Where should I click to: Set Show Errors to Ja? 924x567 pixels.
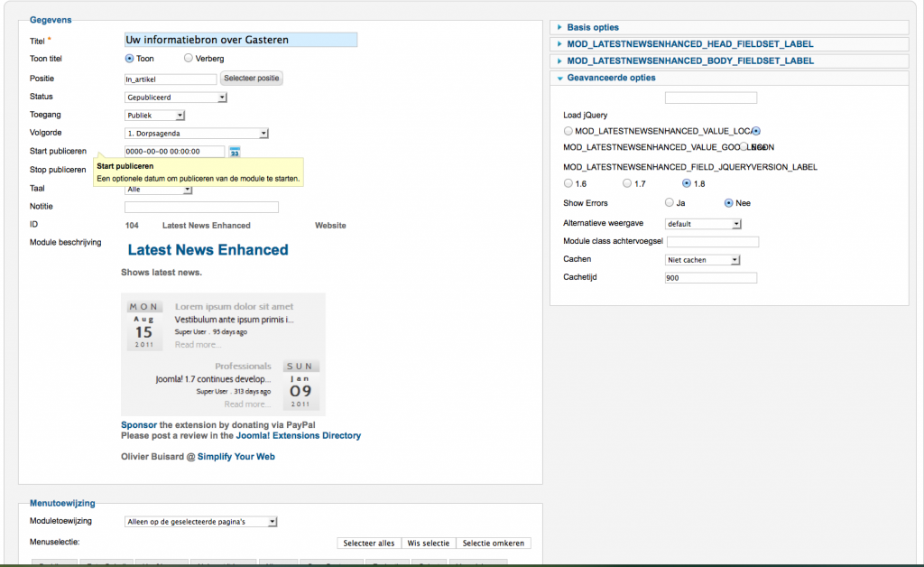(x=670, y=203)
